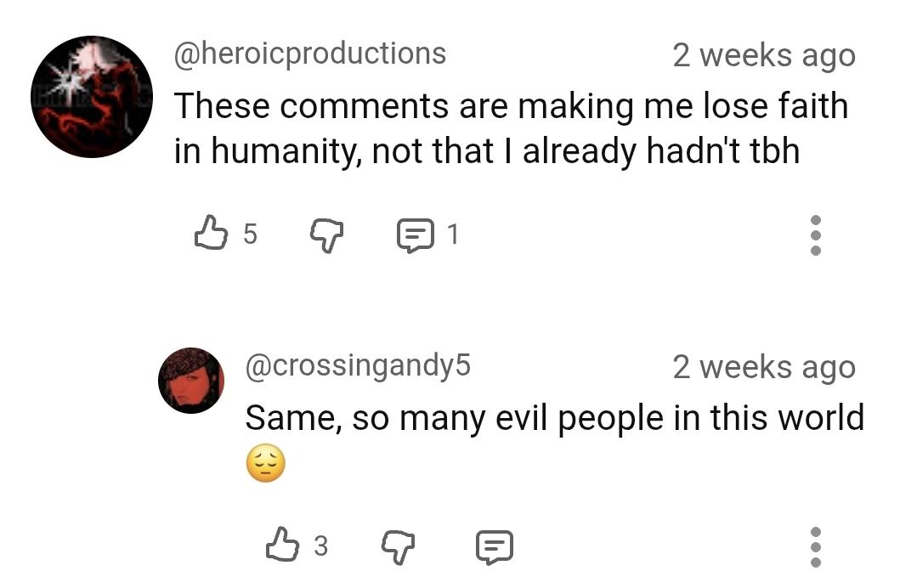This screenshot has width=917, height=588.
Task: Open more options for @heroicproductions comment
Action: [815, 235]
